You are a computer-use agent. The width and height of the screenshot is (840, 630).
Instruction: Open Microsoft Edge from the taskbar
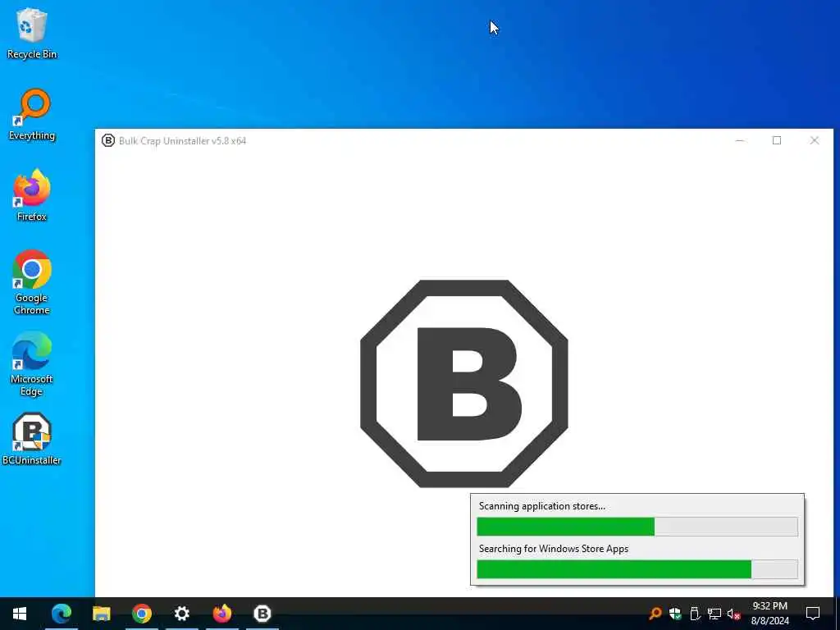tap(61, 614)
